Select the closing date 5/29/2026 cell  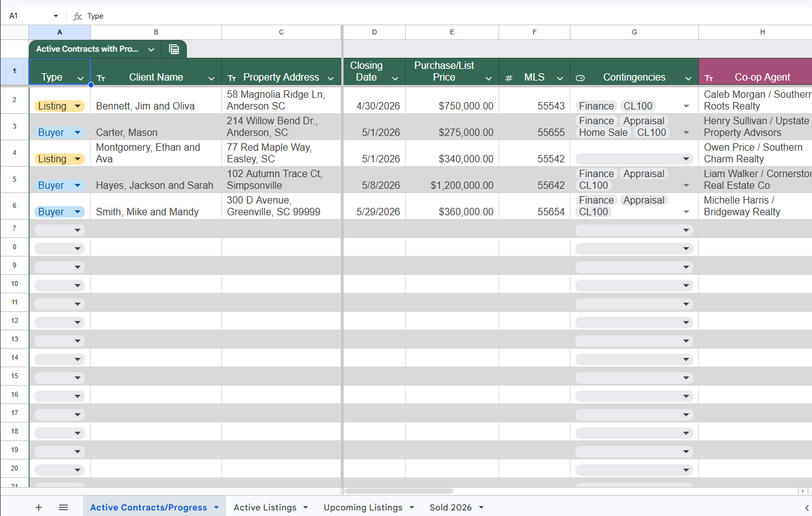374,206
